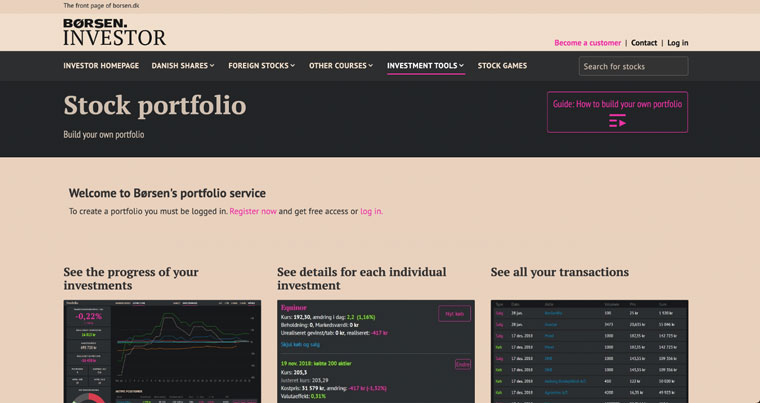The height and width of the screenshot is (403, 760).
Task: Expand the Investment Tools dropdown
Action: pyautogui.click(x=426, y=65)
